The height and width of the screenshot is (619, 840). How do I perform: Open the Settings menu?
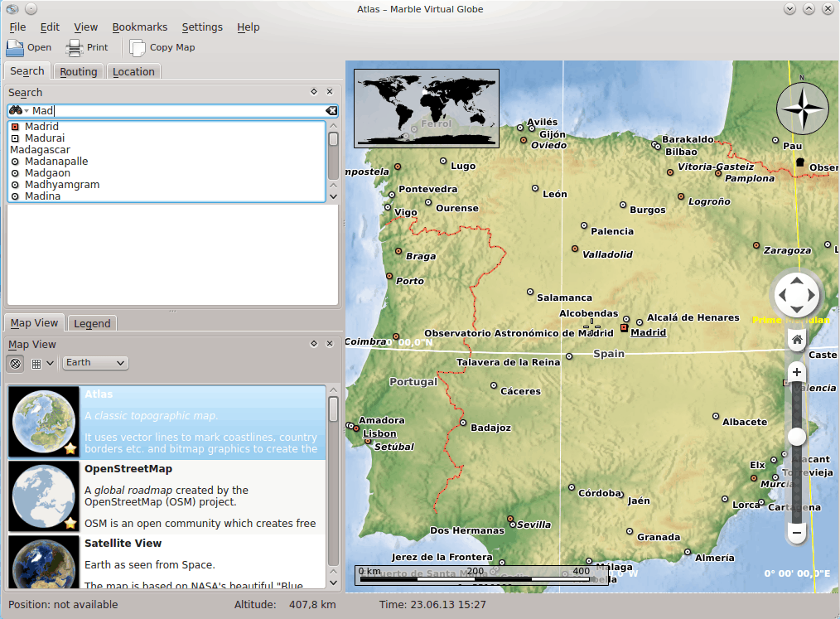click(202, 27)
